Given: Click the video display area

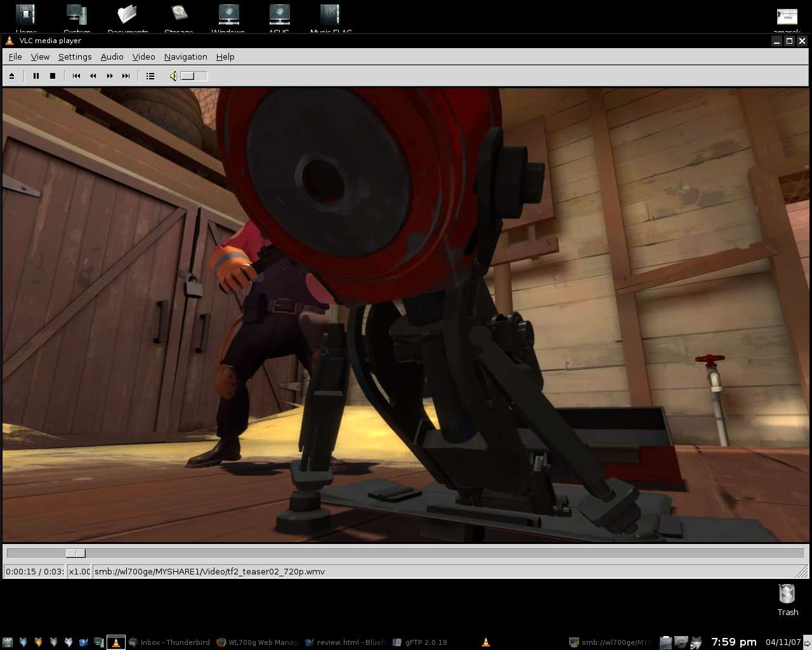Looking at the screenshot, I should pyautogui.click(x=406, y=315).
